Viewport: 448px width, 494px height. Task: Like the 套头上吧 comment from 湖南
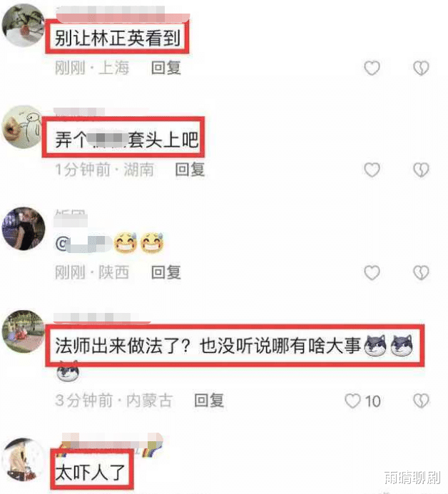372,170
